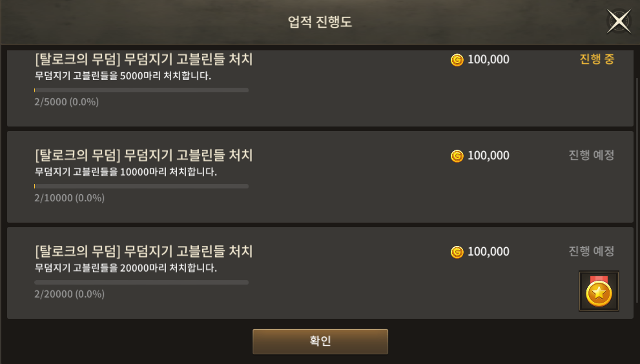The image size is (640, 364).
Task: Click the 2/20000 (0.0%) progress text
Action: click(x=69, y=294)
